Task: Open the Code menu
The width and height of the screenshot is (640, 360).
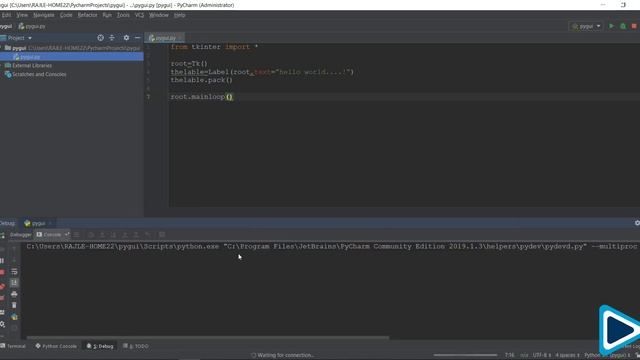Action: pos(66,15)
